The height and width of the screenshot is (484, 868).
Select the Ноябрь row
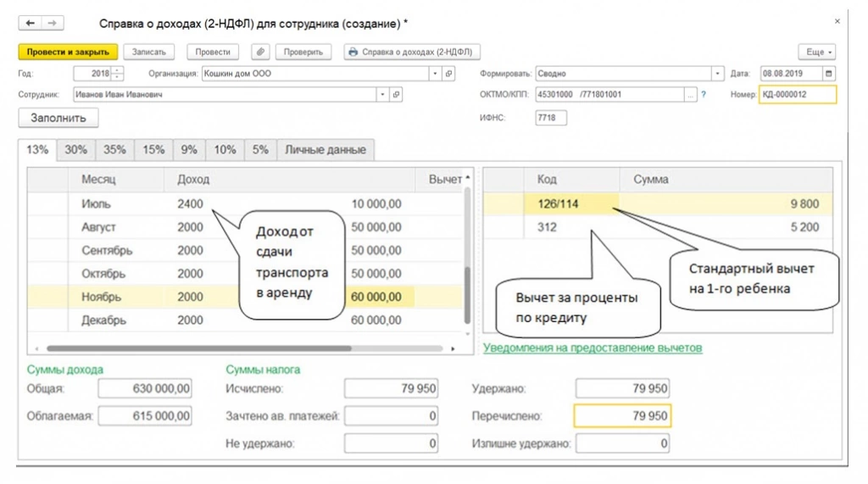[245, 297]
